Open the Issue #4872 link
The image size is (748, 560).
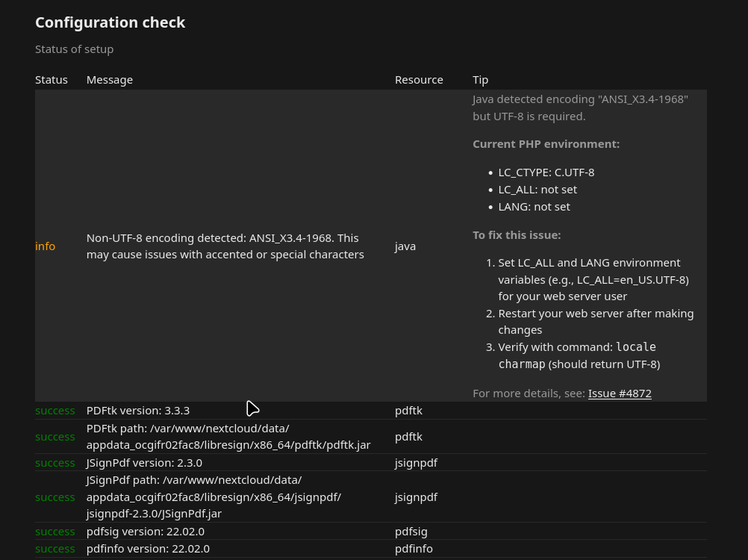(620, 393)
